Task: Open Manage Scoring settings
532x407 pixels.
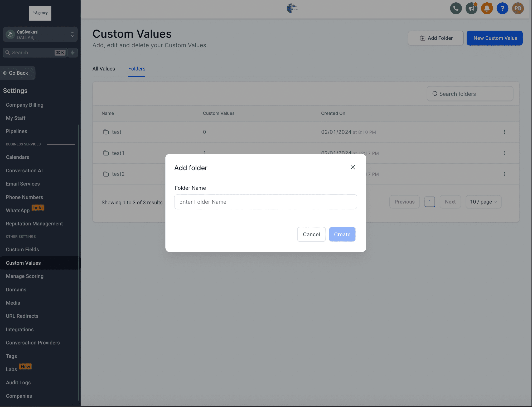Action: (25, 276)
